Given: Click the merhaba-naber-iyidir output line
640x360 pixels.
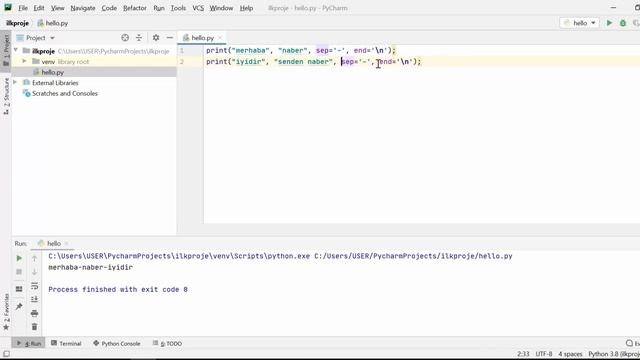Looking at the screenshot, I should pyautogui.click(x=90, y=267).
